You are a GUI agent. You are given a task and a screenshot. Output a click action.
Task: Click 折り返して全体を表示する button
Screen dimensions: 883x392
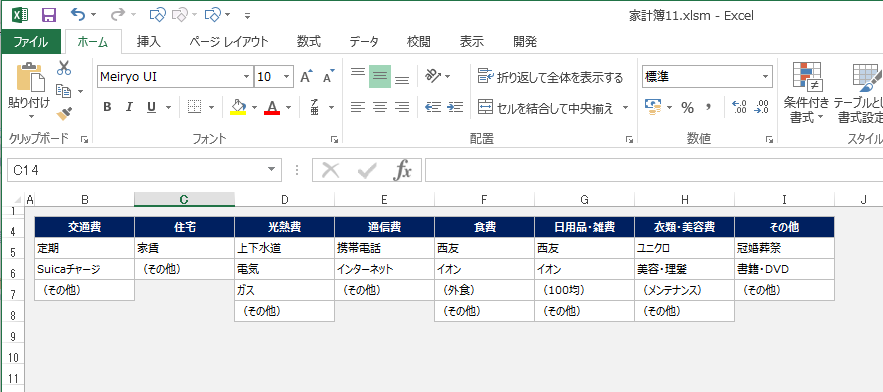coord(551,77)
